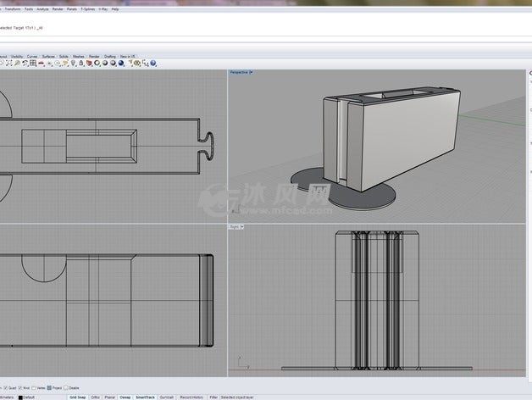Viewport: 532px width, 400px height.
Task: Toggle SmartTrack in the status bar
Action: click(x=146, y=397)
